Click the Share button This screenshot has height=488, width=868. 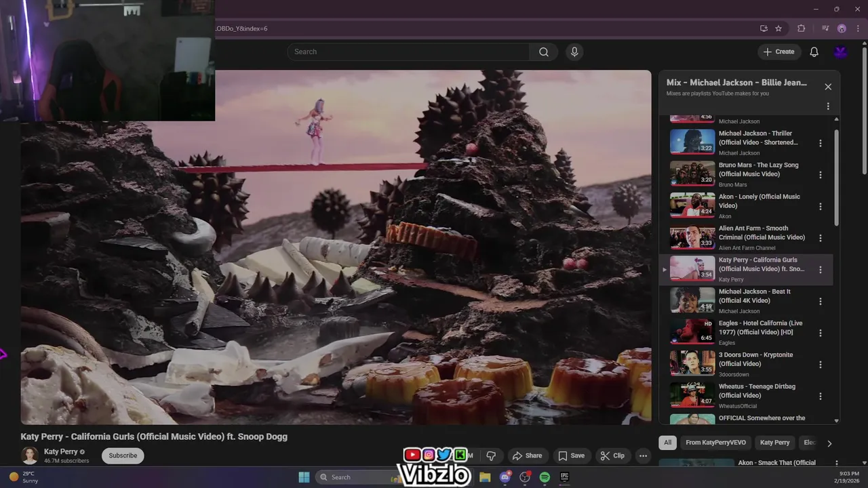pos(527,455)
